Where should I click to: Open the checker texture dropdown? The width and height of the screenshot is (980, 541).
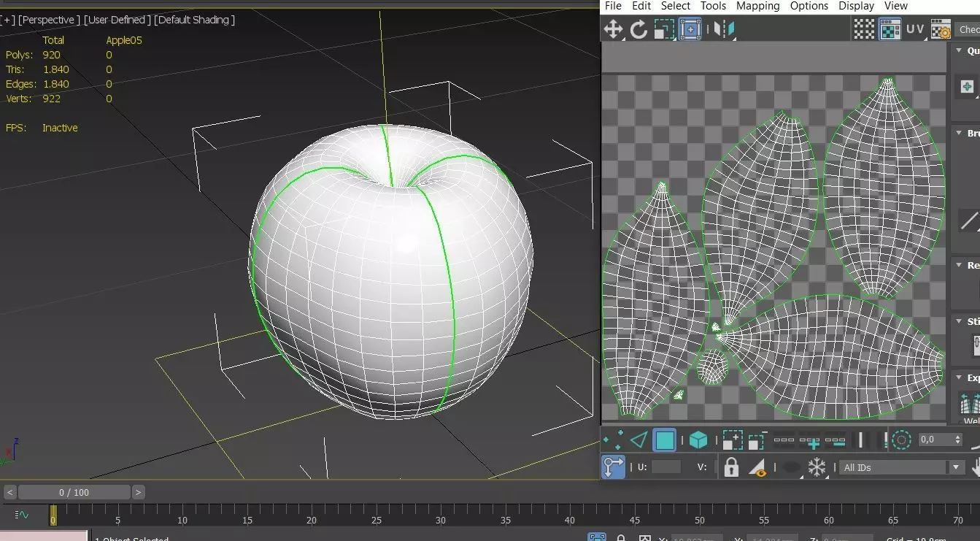click(968, 29)
